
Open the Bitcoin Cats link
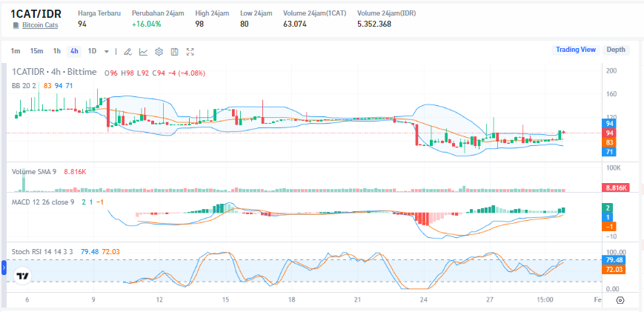coord(40,25)
